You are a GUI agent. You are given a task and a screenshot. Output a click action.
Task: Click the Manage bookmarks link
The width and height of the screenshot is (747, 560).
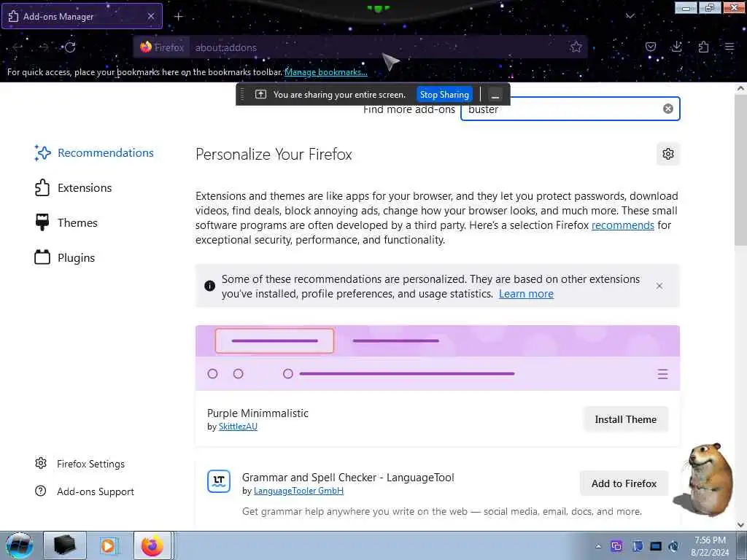point(326,72)
